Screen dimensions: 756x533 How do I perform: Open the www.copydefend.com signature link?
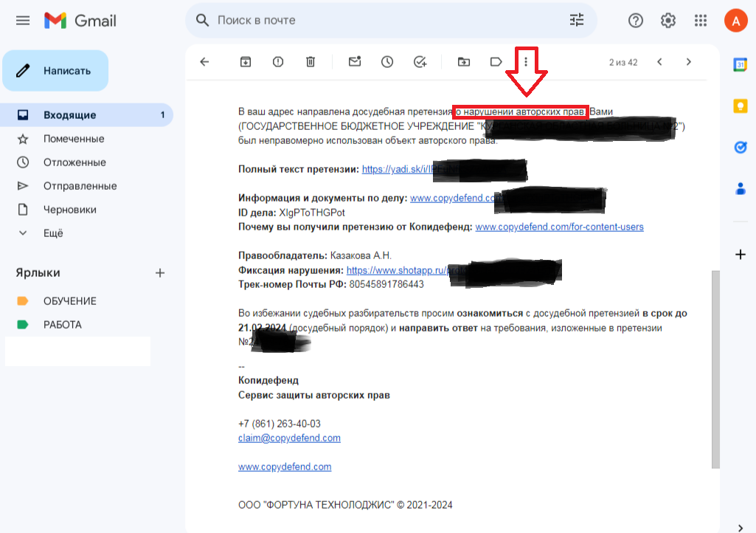[285, 467]
